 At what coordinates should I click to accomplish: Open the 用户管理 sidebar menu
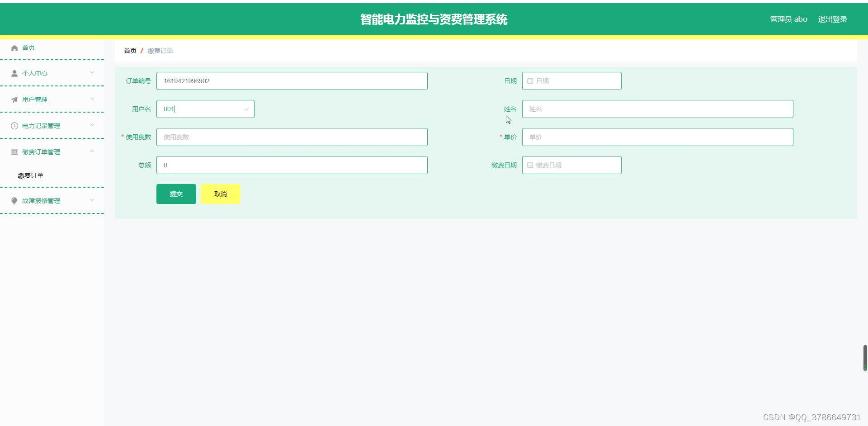pyautogui.click(x=52, y=99)
